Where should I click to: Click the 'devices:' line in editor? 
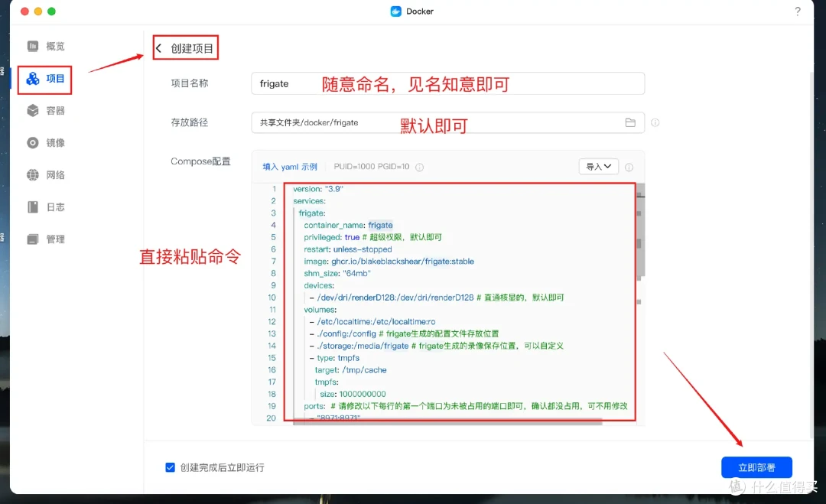click(319, 286)
